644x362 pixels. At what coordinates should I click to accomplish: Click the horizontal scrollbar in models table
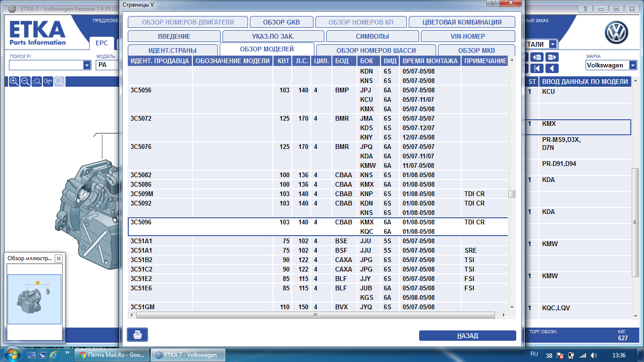315,315
